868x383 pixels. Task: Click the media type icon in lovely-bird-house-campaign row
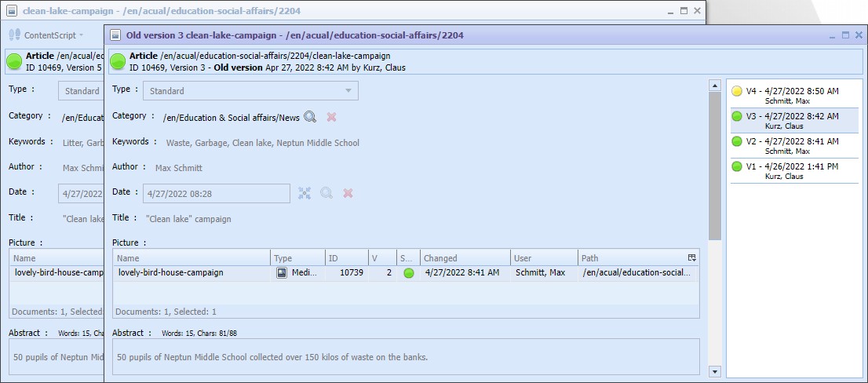pyautogui.click(x=282, y=272)
